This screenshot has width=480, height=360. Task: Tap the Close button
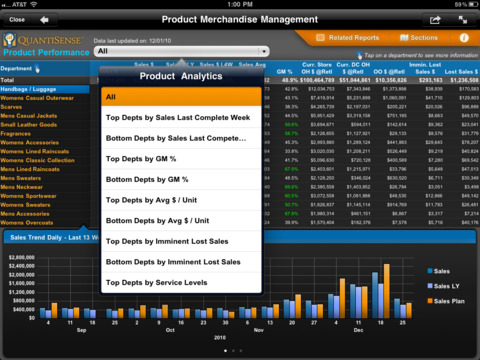pyautogui.click(x=17, y=20)
